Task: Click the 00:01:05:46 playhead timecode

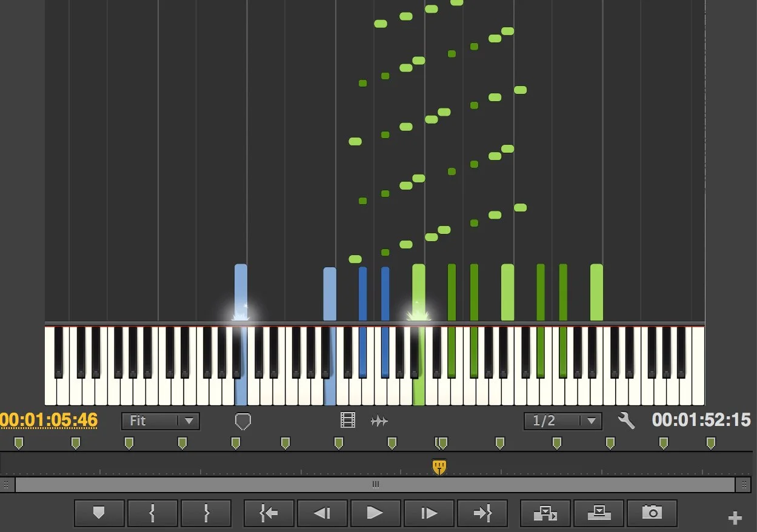Action: (48, 420)
